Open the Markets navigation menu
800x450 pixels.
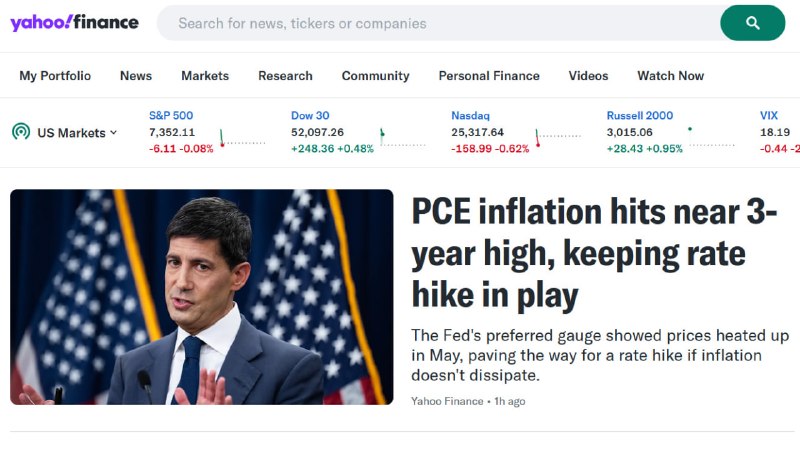(x=205, y=76)
